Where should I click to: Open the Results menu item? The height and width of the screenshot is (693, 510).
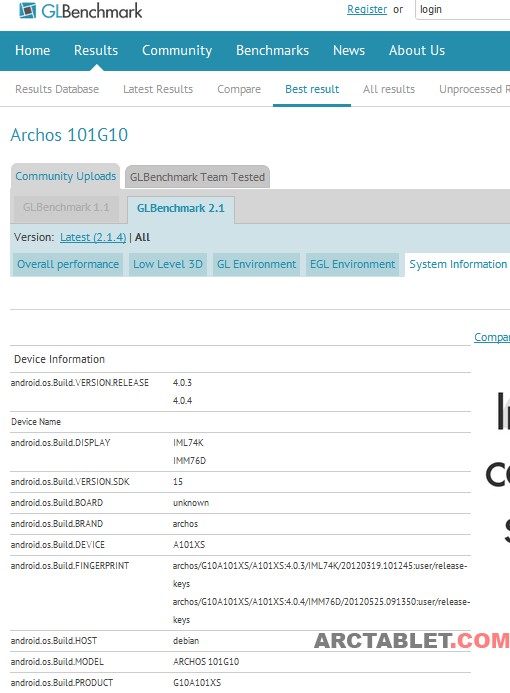click(x=96, y=50)
